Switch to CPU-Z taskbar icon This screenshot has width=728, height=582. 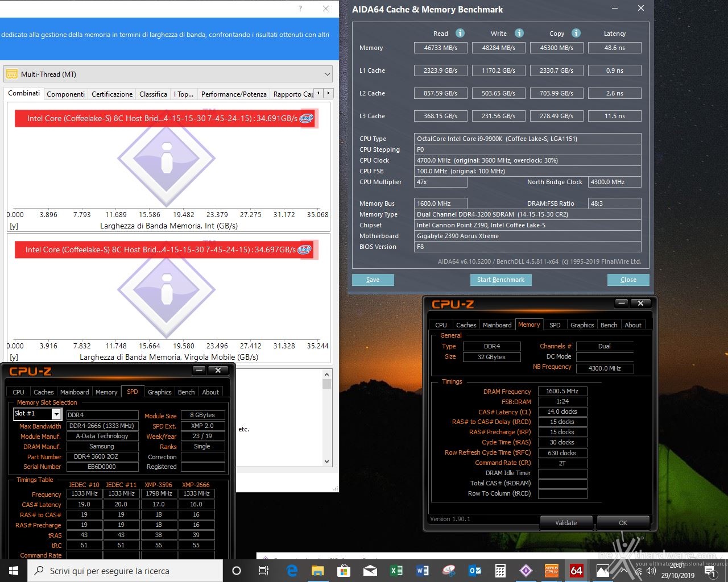pyautogui.click(x=552, y=571)
